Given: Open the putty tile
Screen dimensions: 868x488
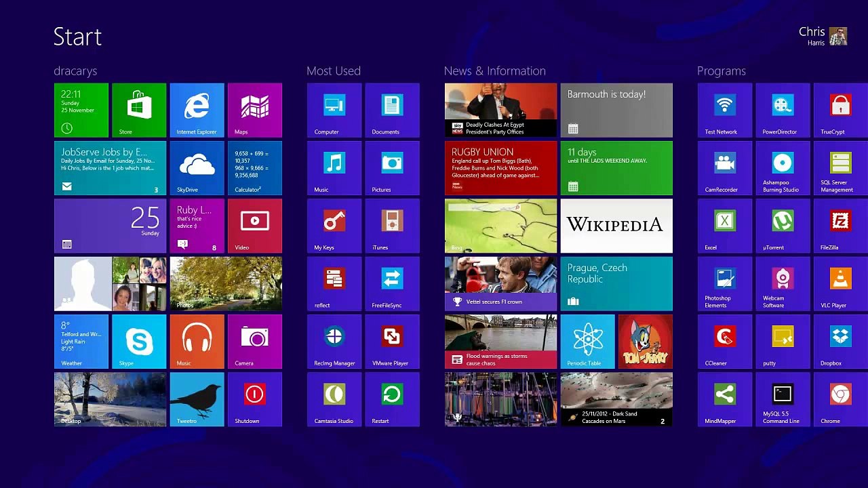Looking at the screenshot, I should (783, 342).
